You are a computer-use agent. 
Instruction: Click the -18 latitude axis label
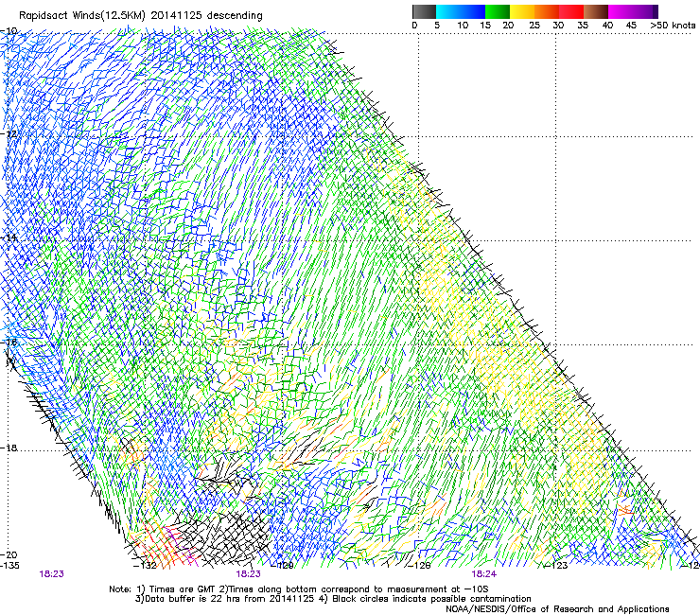click(x=9, y=448)
